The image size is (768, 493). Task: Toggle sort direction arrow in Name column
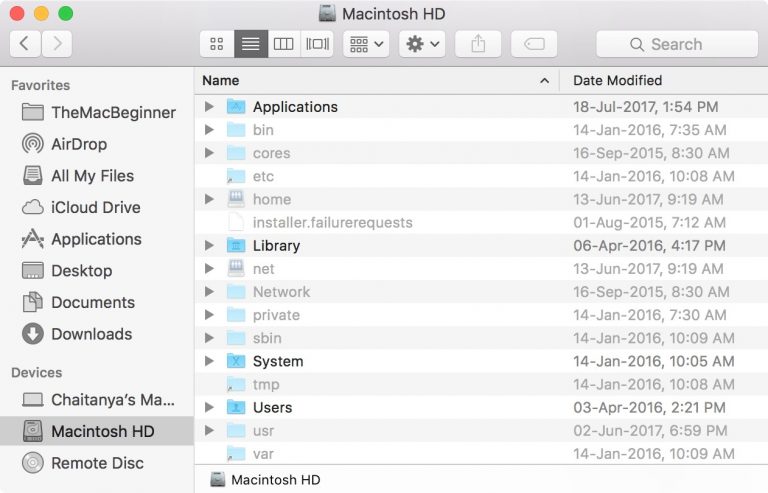pyautogui.click(x=544, y=81)
